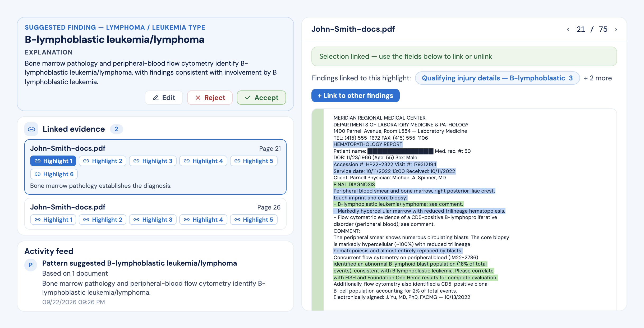
Task: Click the green margin highlight bar
Action: 318,209
